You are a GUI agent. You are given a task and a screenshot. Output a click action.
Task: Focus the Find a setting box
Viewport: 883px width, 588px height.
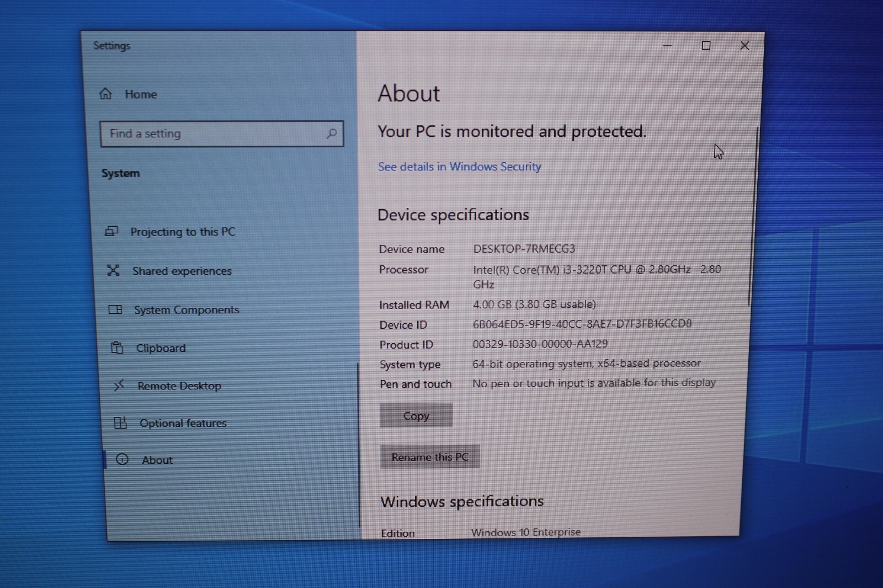click(x=222, y=133)
